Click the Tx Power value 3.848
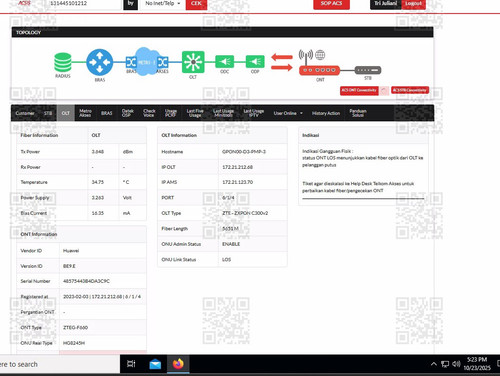 (x=98, y=152)
